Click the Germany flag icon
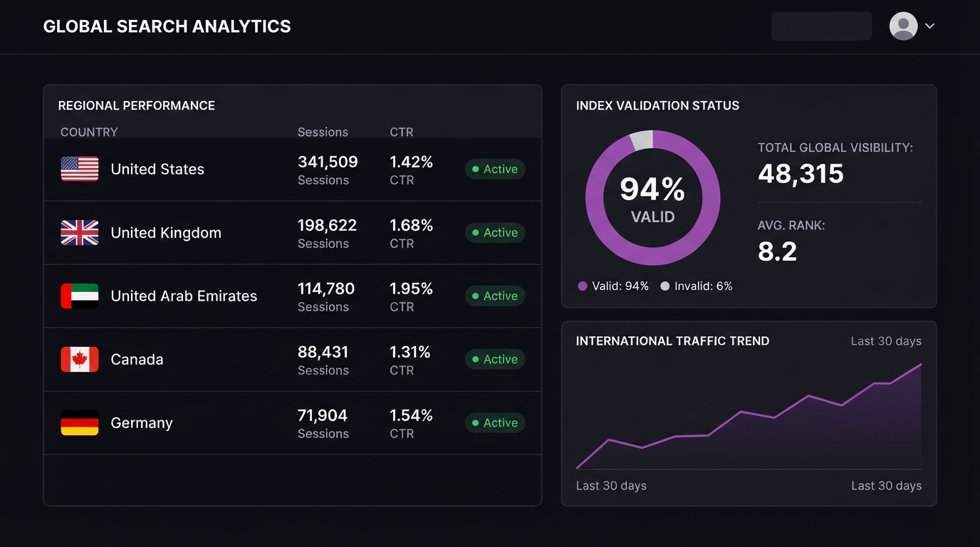The height and width of the screenshot is (547, 980). tap(80, 422)
